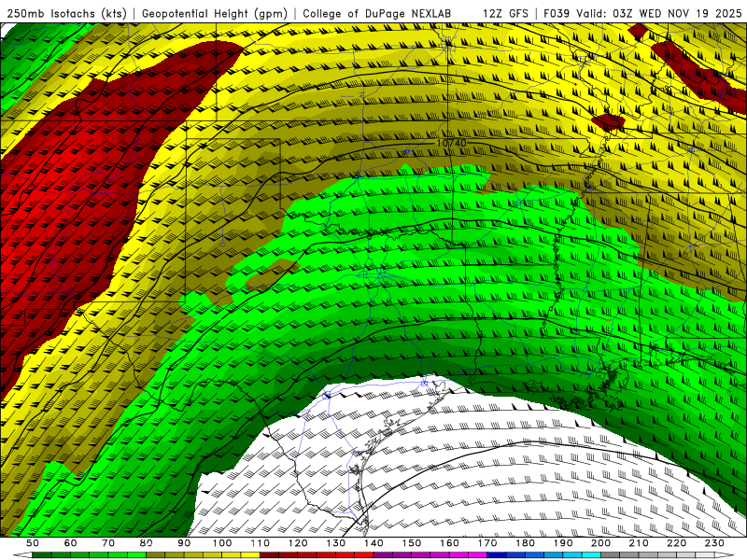Click the 190 knot colorbar label
Screen dimensions: 747x560
point(563,543)
